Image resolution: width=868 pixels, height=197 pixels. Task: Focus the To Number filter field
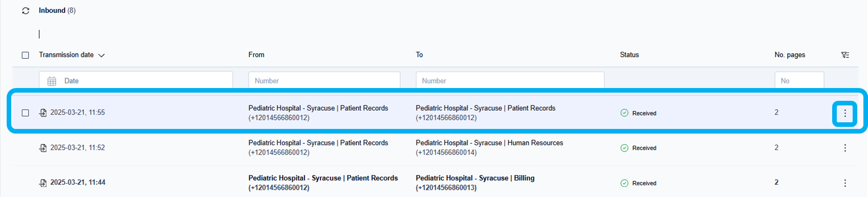coord(510,80)
